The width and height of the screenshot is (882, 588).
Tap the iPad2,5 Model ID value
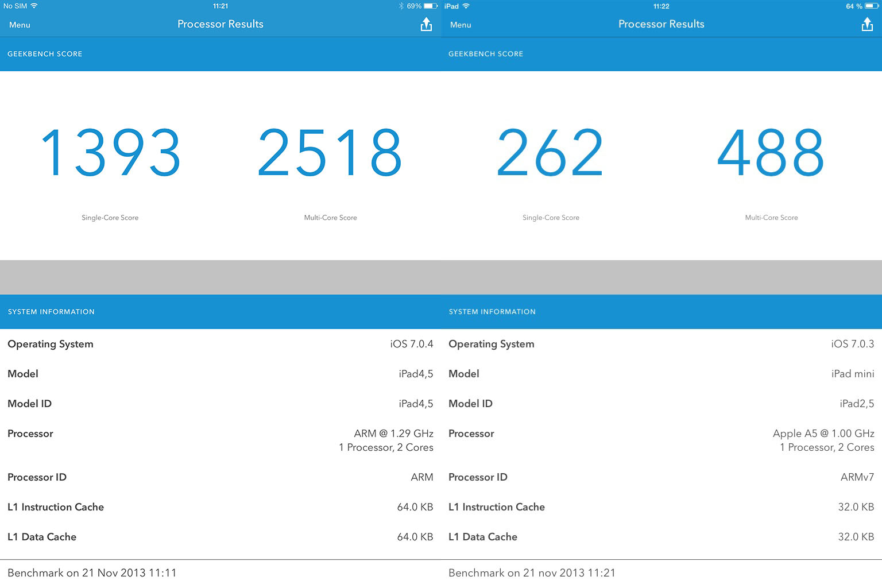click(857, 404)
